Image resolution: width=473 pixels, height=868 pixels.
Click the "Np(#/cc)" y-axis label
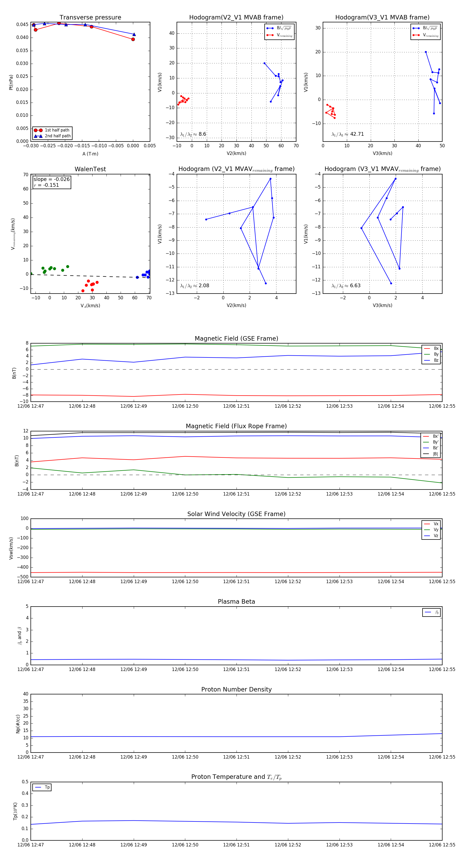18,723
